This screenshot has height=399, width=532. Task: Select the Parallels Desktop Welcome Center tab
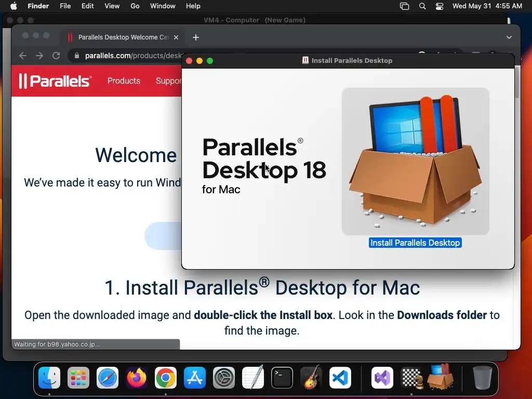tap(123, 37)
